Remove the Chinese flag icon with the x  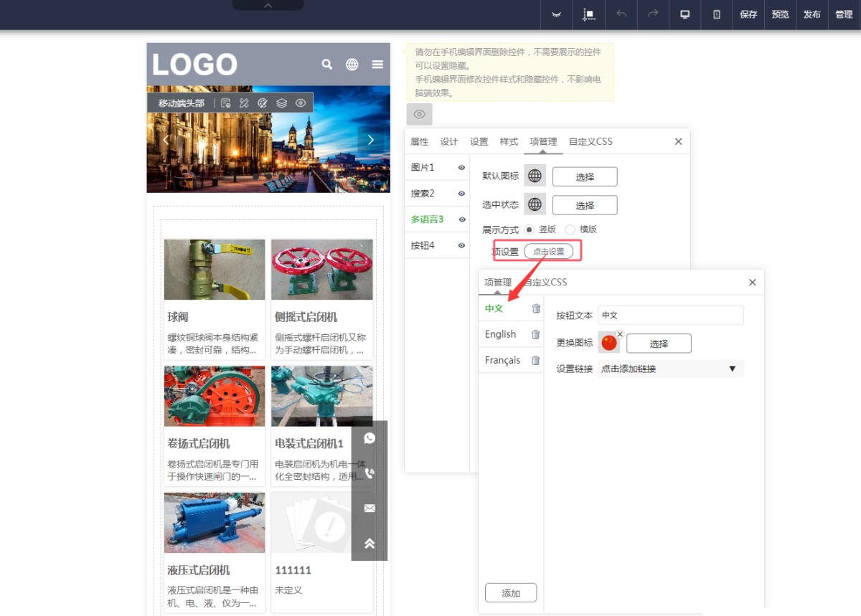(620, 334)
